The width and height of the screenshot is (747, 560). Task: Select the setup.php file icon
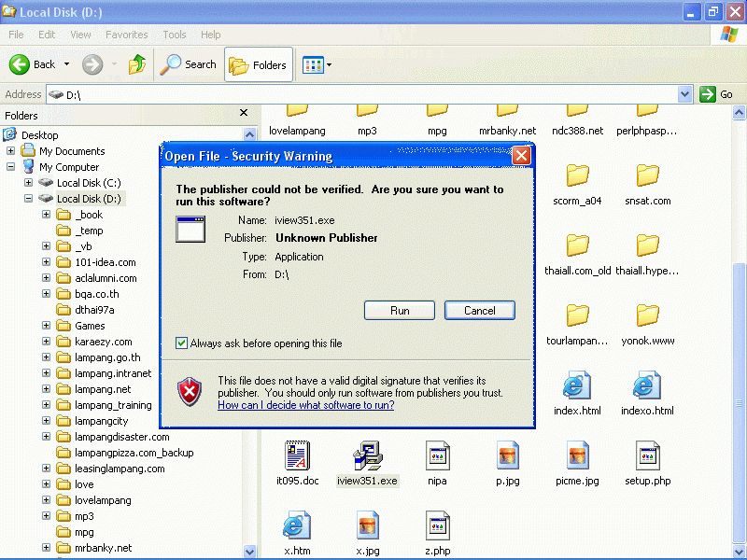tap(648, 456)
